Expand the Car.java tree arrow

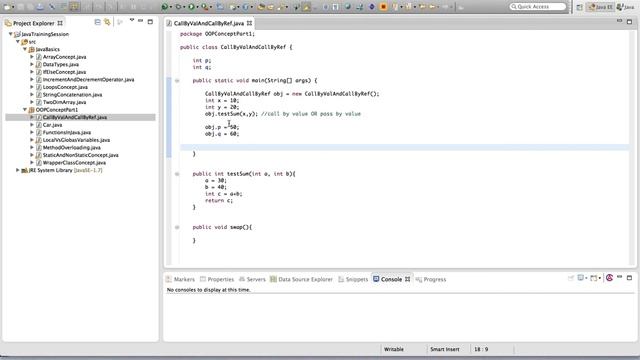coord(32,124)
